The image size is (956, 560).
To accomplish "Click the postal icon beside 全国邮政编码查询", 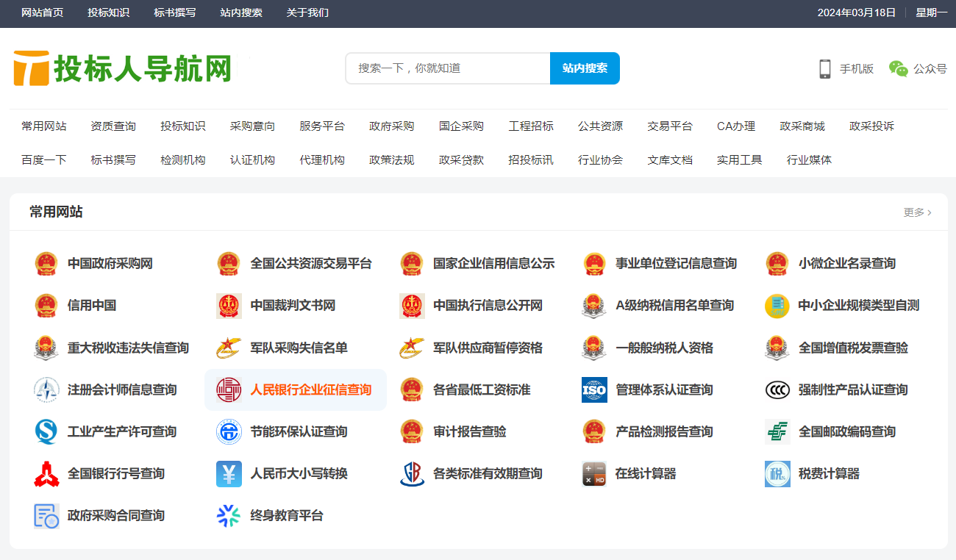I will (x=777, y=431).
